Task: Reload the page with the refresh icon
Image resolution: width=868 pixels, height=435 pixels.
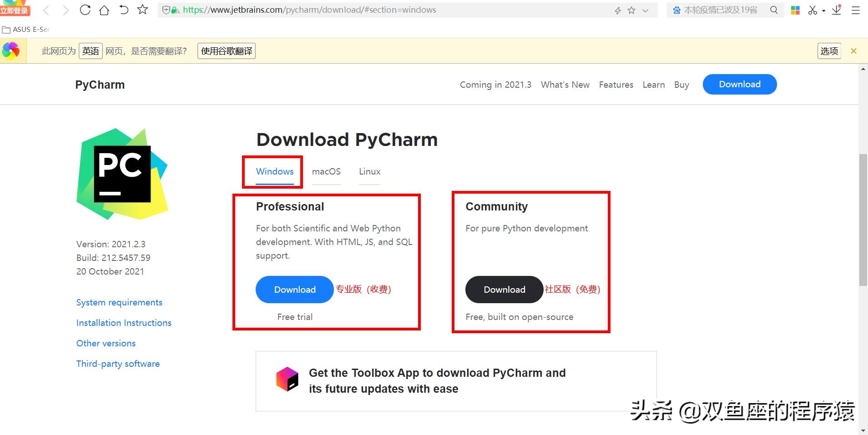Action: click(85, 10)
